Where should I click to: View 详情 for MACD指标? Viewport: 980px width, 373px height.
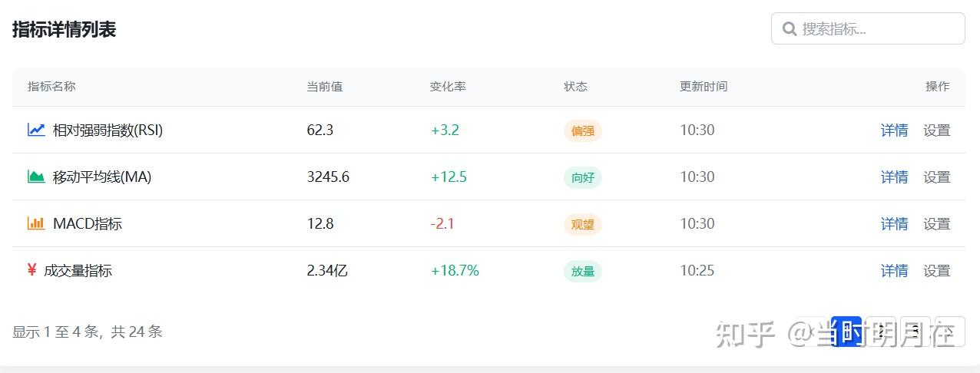[894, 224]
